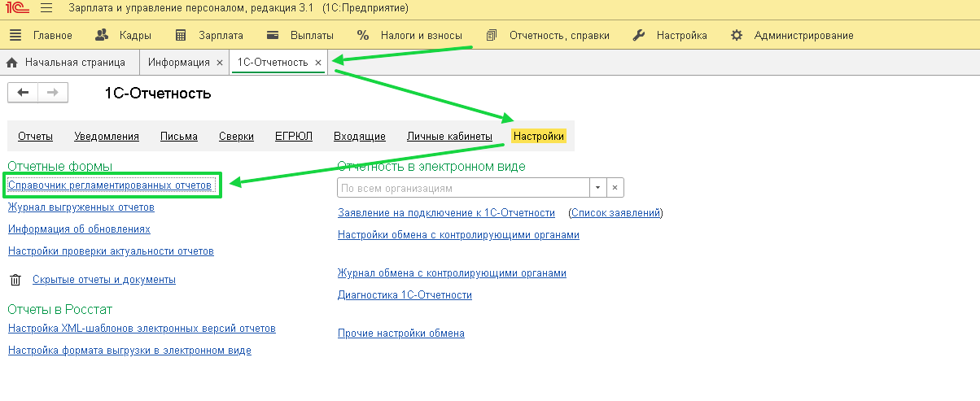Go forward with the right arrow button
The width and height of the screenshot is (980, 401).
tap(53, 93)
